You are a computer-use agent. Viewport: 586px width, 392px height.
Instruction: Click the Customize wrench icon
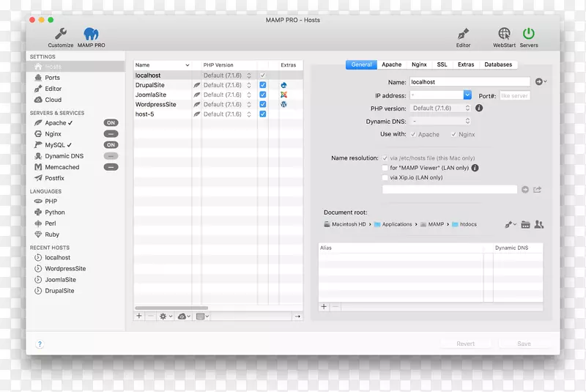click(x=61, y=34)
